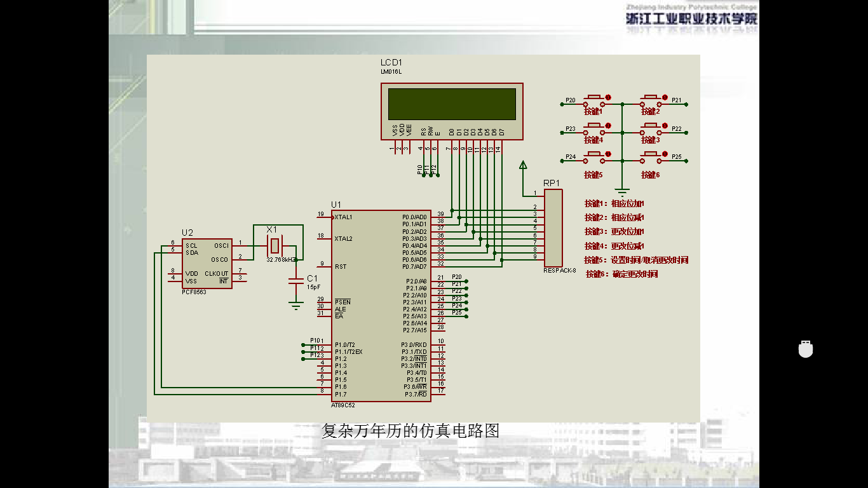The width and height of the screenshot is (868, 488).
Task: Click the XTAL1 pin label on U1
Action: 344,217
